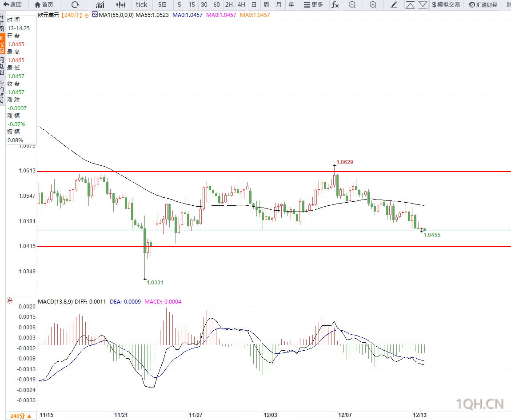Open the 更多 more menu
Screen dimensions: 511x420
[313, 5]
